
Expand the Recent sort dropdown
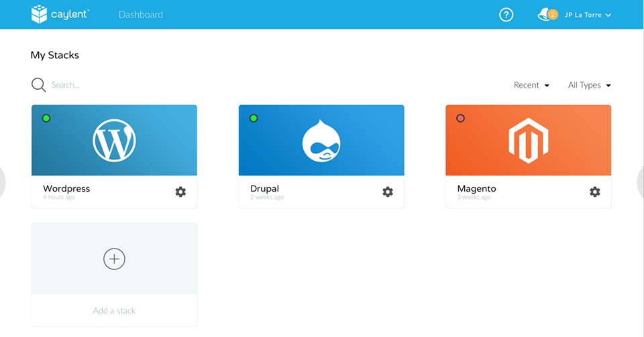click(x=531, y=85)
